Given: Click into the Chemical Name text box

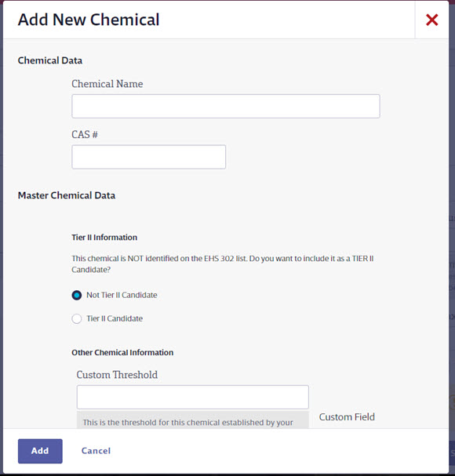Looking at the screenshot, I should click(226, 106).
